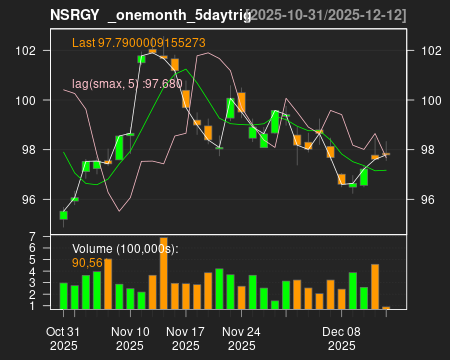
Task: Click the Nov 24 2025 date label
Action: [241, 339]
